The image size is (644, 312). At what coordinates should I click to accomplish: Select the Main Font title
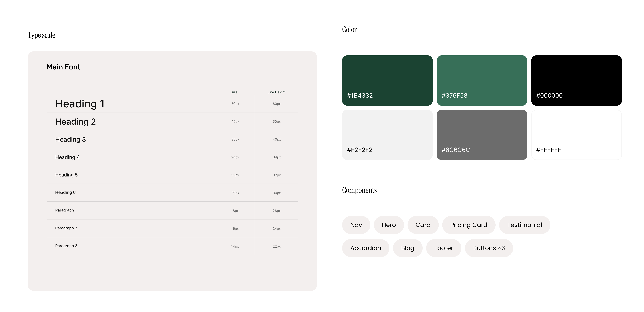63,67
